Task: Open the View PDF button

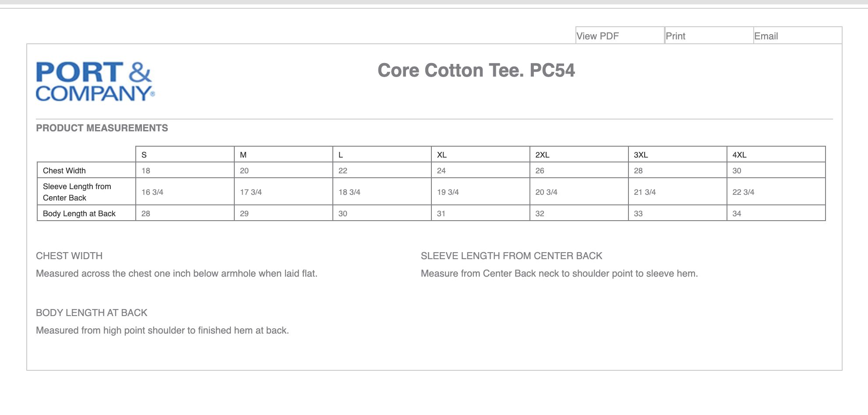Action: coord(620,36)
